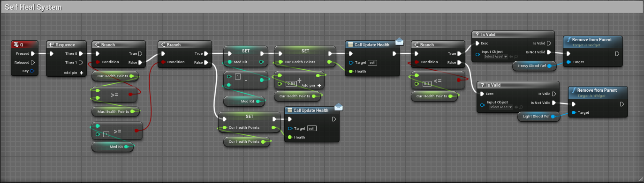This screenshot has height=183, width=644.
Task: Click the Sequence node title icon
Action: (52, 45)
